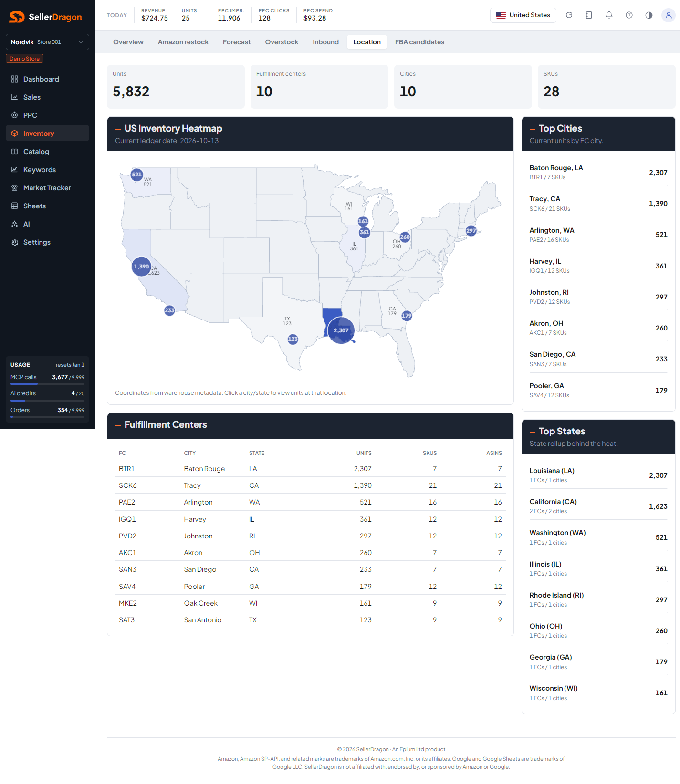Select Baton Rouge, LA in Top Cities

tap(598, 172)
